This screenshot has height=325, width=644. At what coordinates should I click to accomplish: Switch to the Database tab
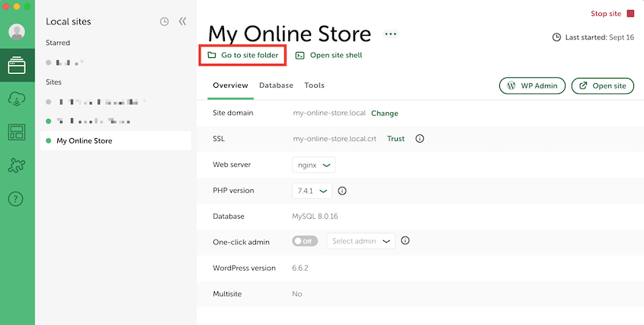pyautogui.click(x=276, y=85)
